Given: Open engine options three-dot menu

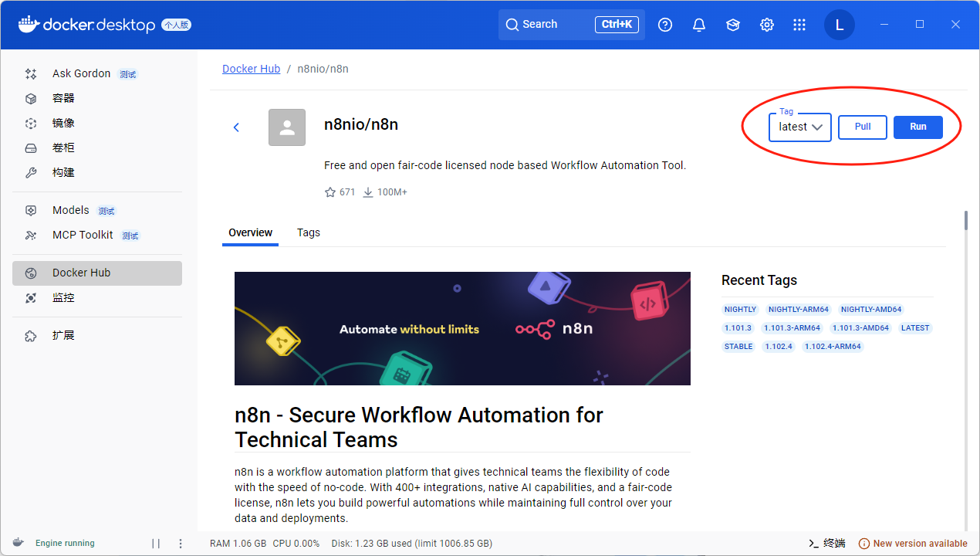Looking at the screenshot, I should tap(181, 544).
